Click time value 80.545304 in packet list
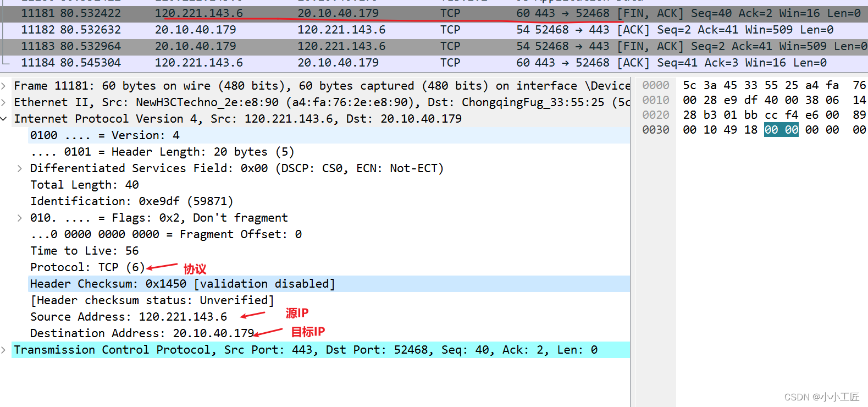This screenshot has width=868, height=407. click(91, 63)
